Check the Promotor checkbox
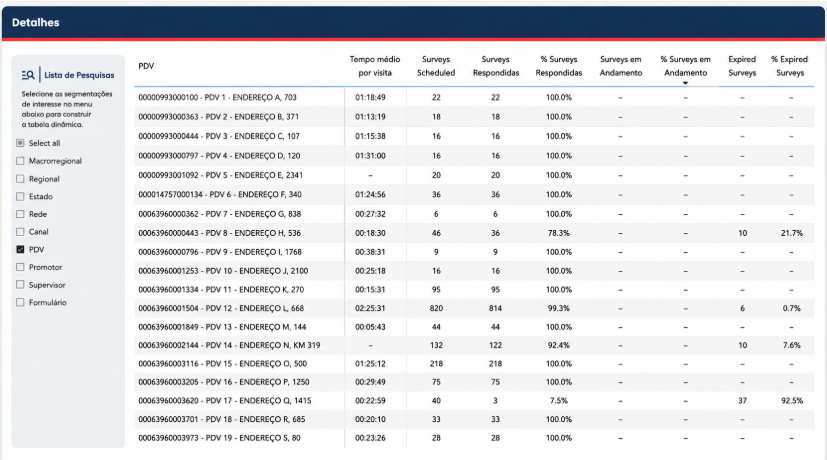Viewport: 827px width, 460px height. tap(20, 267)
